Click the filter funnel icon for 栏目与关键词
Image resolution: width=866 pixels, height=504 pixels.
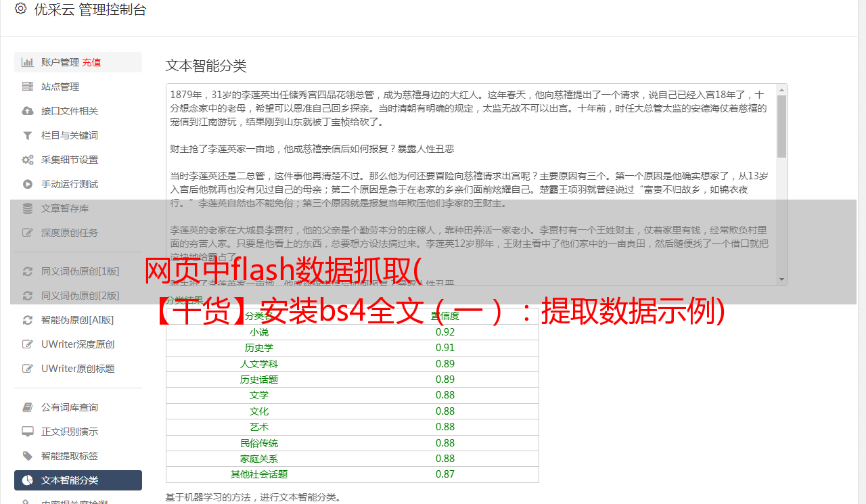coord(28,135)
